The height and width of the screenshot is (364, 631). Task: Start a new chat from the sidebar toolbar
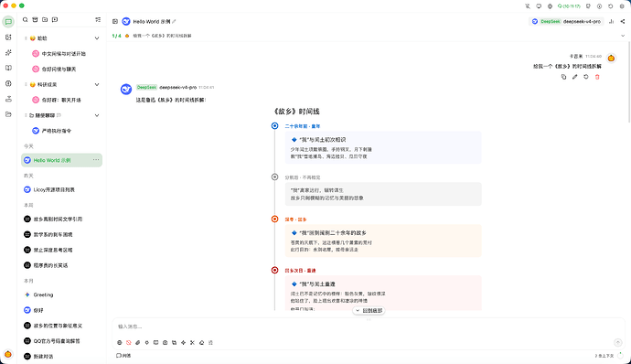(x=55, y=20)
